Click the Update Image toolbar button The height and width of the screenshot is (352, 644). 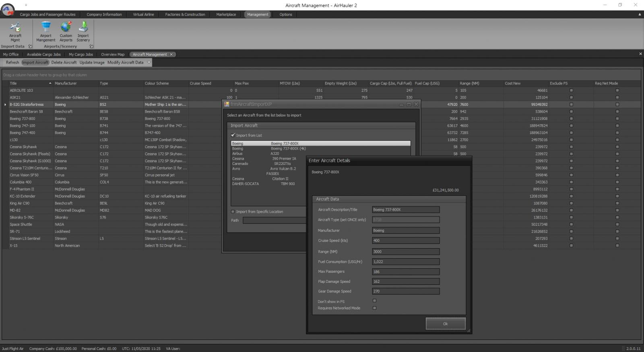(x=92, y=62)
